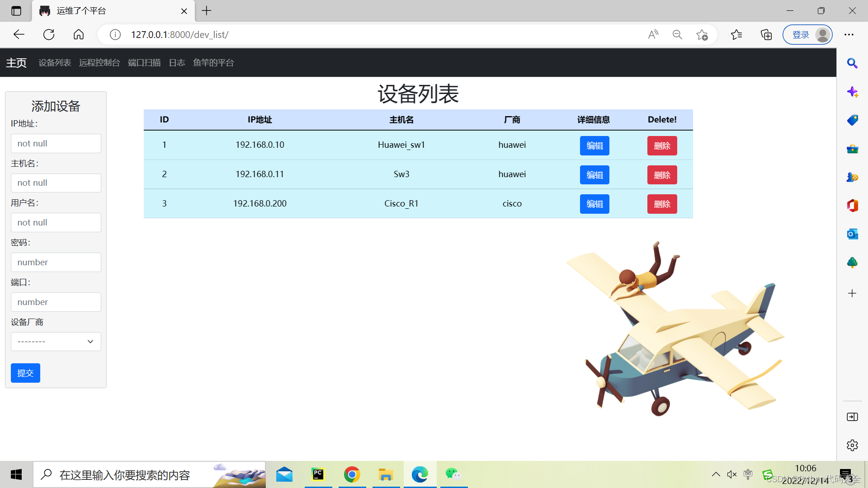Open the tab actions menu icon

16,11
